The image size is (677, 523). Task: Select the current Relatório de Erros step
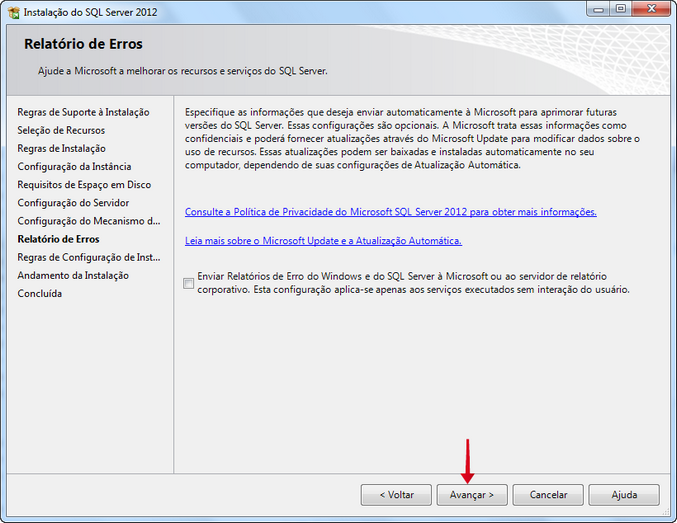(58, 239)
